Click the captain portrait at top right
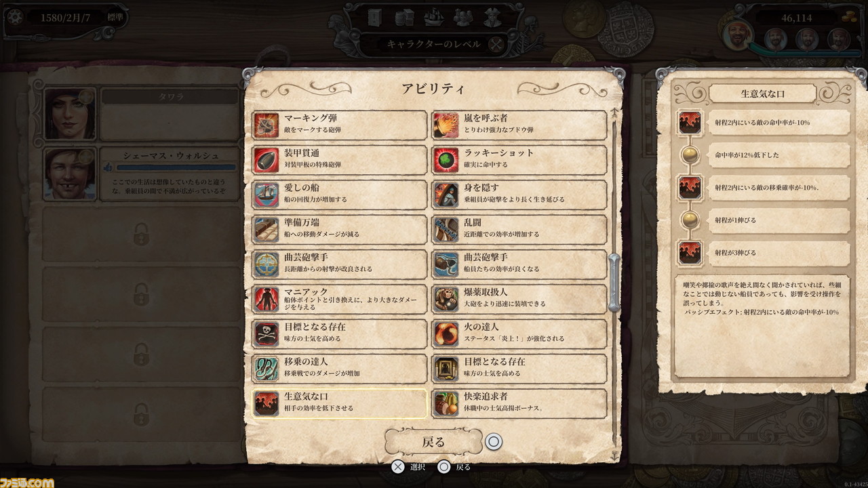The height and width of the screenshot is (488, 868). point(738,35)
